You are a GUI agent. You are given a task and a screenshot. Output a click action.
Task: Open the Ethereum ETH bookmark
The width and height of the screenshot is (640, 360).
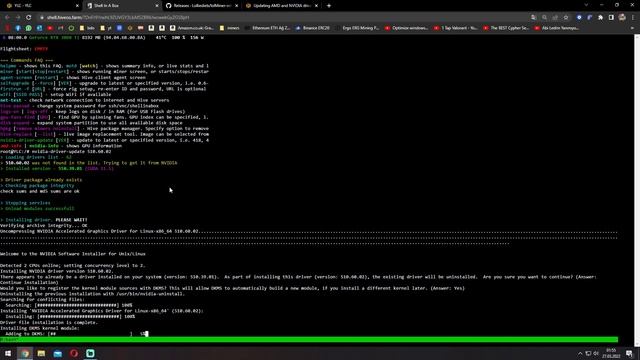267,28
